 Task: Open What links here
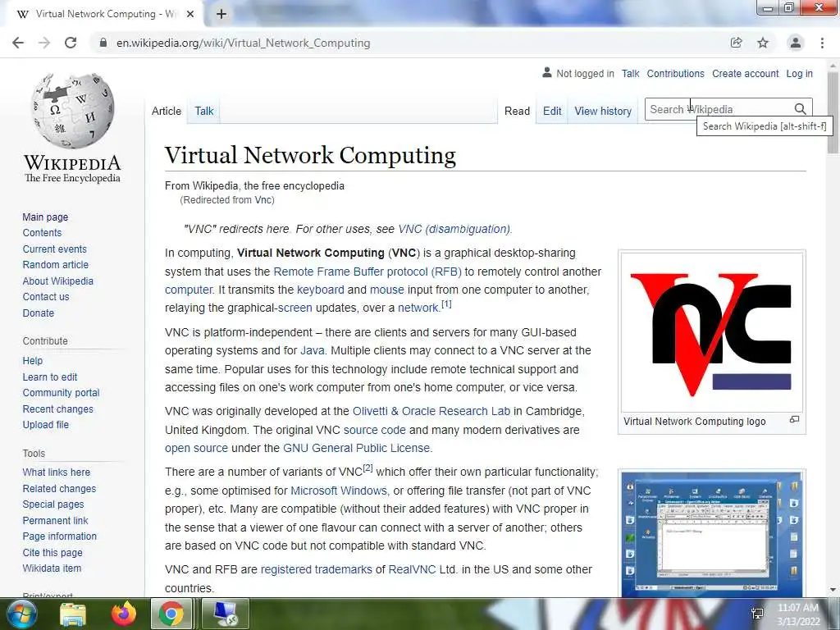[56, 472]
